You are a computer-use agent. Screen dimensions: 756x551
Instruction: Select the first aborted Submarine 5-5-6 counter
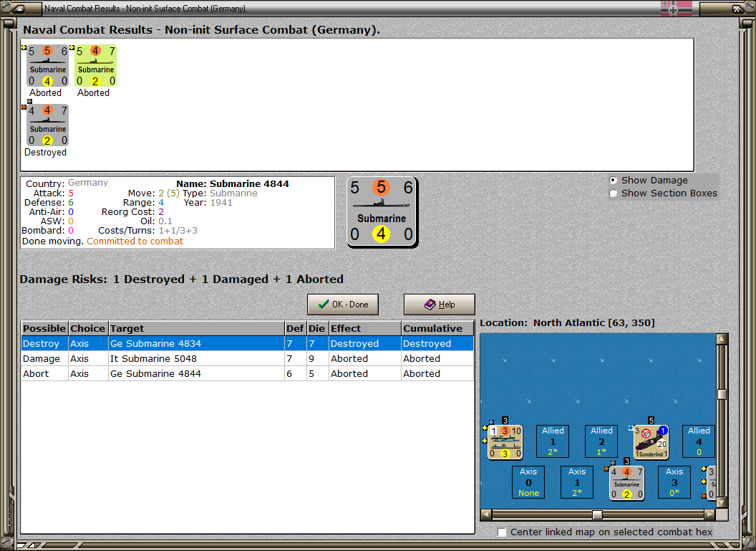48,66
